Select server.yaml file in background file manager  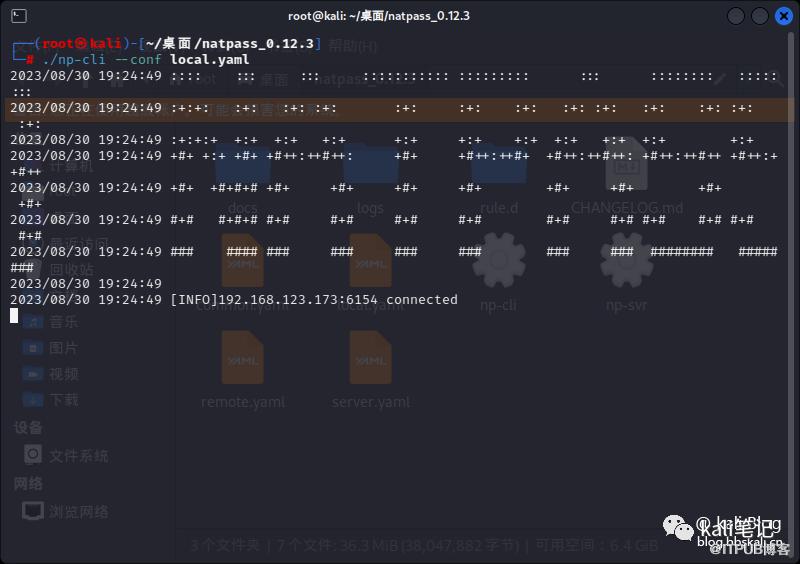370,370
